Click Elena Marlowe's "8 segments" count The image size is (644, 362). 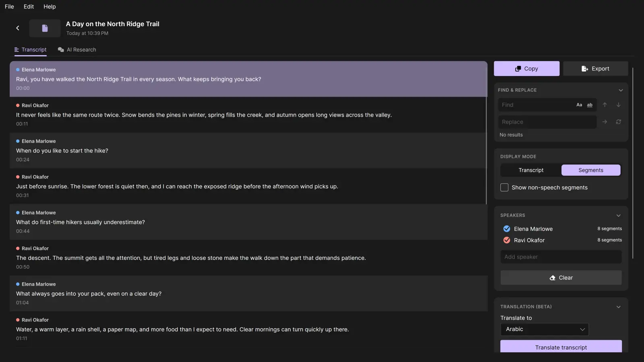[609, 229]
